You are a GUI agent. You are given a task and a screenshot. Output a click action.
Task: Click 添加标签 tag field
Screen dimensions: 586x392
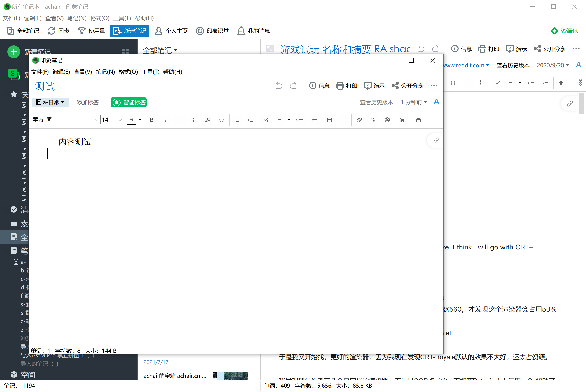(x=90, y=102)
